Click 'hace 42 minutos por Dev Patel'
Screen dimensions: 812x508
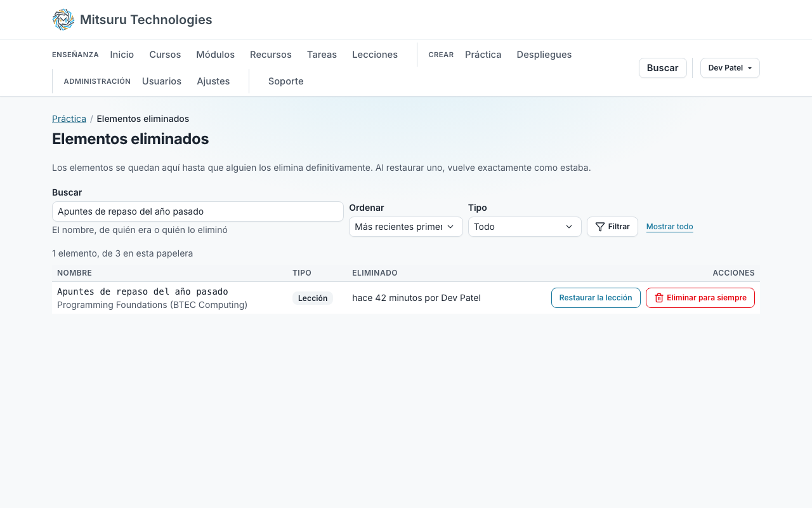[416, 298]
